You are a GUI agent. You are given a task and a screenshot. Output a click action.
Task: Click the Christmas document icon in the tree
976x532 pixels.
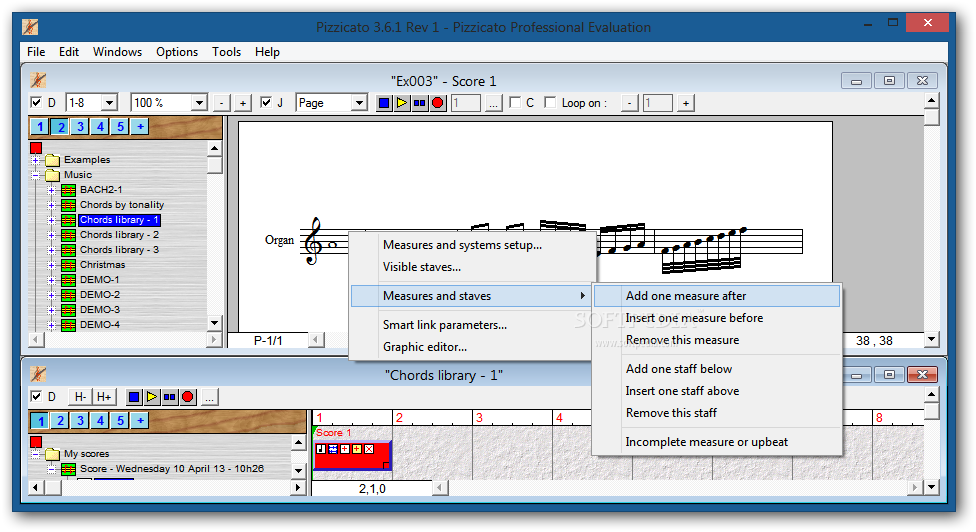click(x=68, y=264)
